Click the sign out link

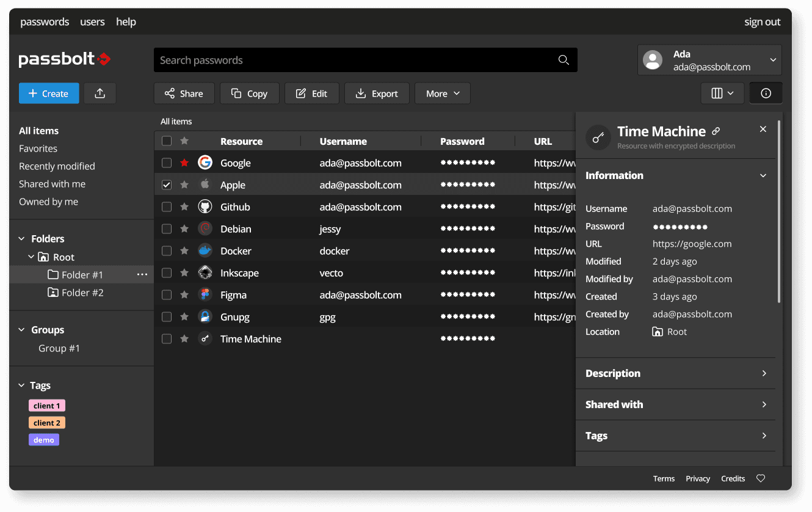(x=762, y=22)
